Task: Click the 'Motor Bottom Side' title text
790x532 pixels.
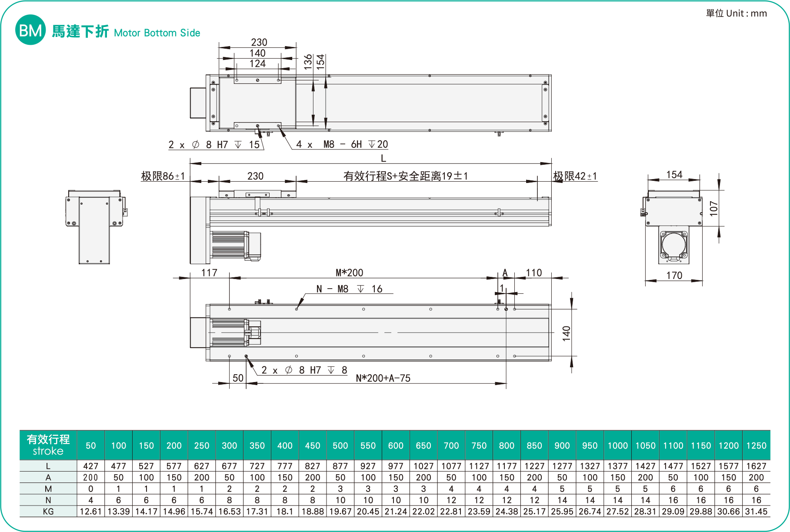Action: pyautogui.click(x=157, y=33)
